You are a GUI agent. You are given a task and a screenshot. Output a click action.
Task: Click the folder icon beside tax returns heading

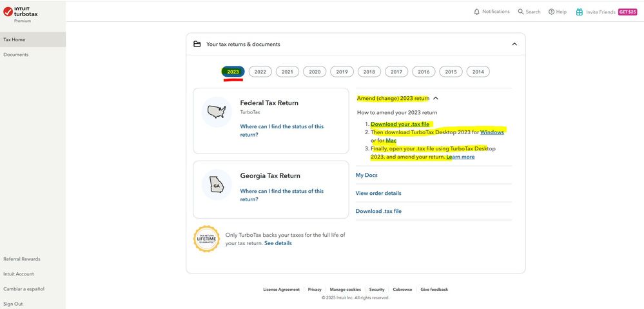(197, 44)
